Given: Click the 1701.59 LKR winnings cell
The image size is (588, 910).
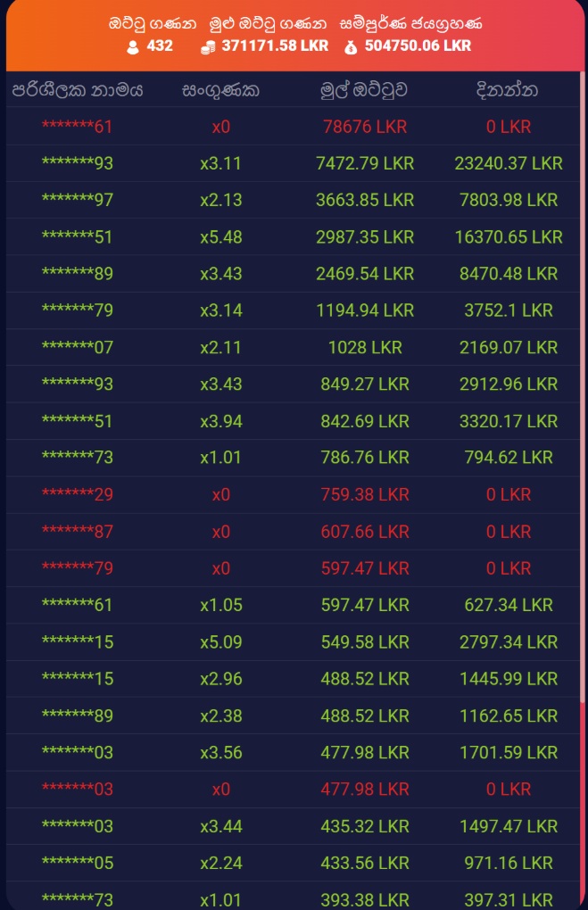Looking at the screenshot, I should point(509,753).
